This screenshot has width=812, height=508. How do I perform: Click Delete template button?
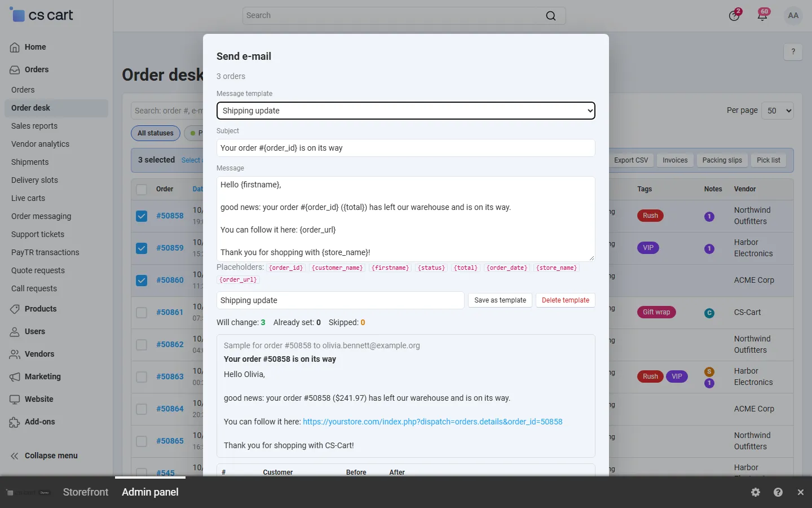tap(566, 300)
